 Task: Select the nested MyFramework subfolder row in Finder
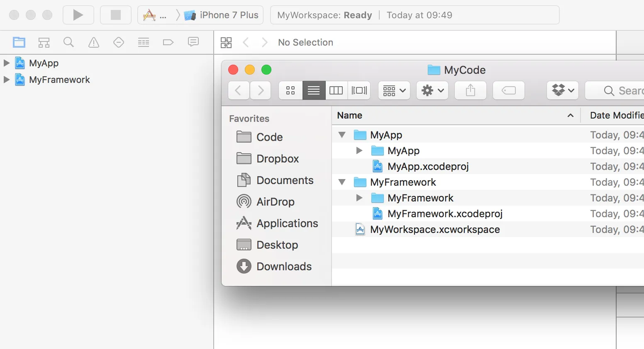coord(488,198)
